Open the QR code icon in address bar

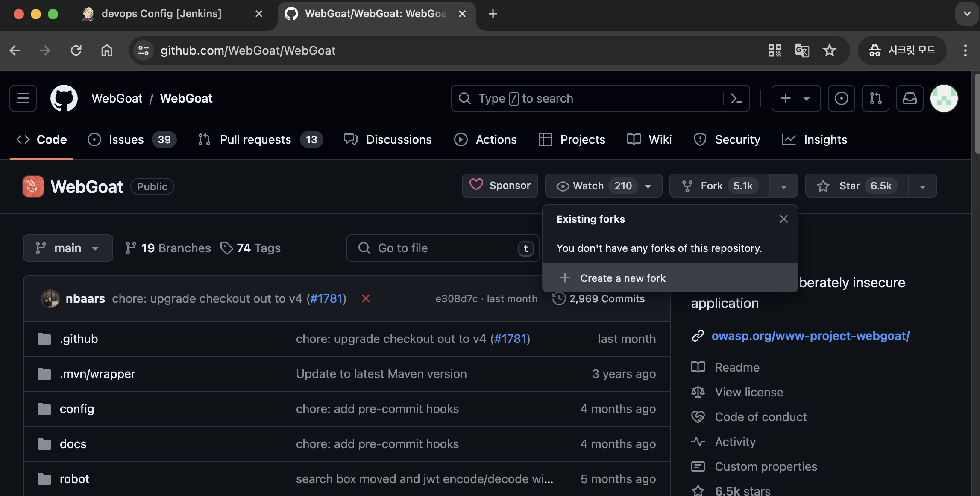(x=774, y=50)
